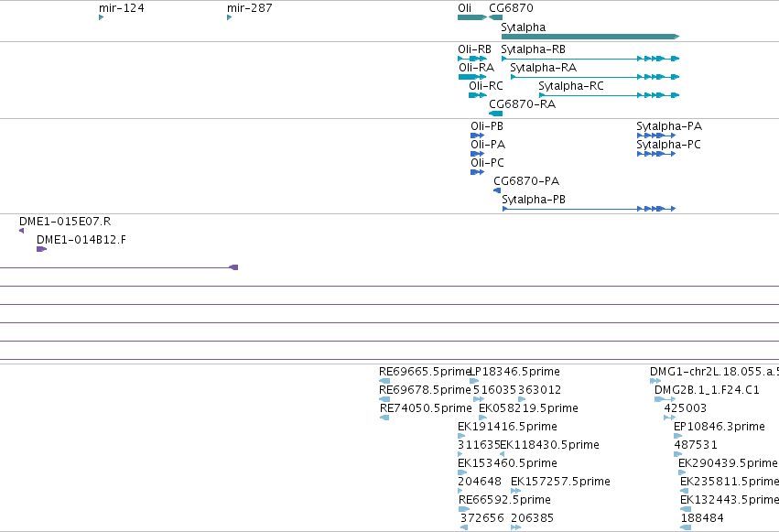Screen dimensions: 779x532
Task: Select the DME1-014B12.F purple glyph
Action: [42, 249]
